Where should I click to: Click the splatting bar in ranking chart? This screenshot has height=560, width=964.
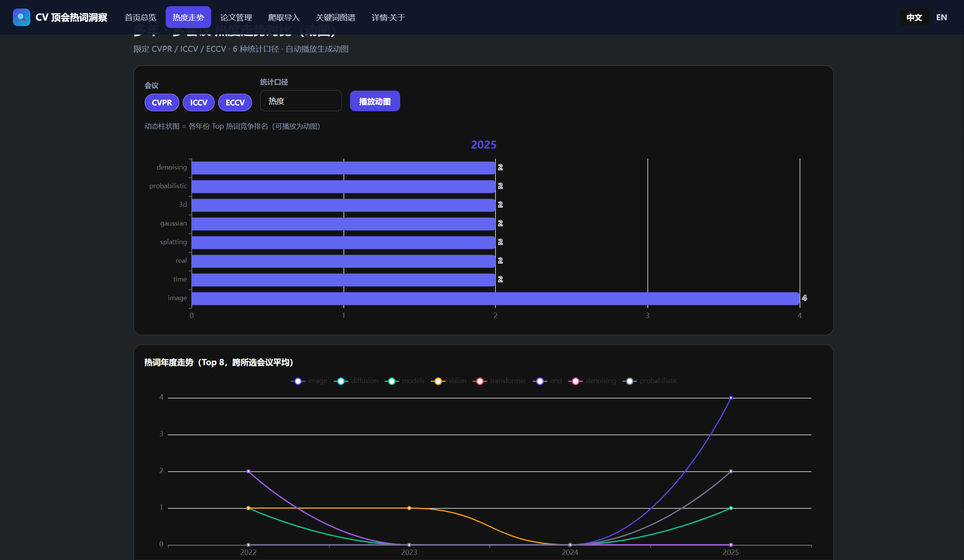point(343,242)
